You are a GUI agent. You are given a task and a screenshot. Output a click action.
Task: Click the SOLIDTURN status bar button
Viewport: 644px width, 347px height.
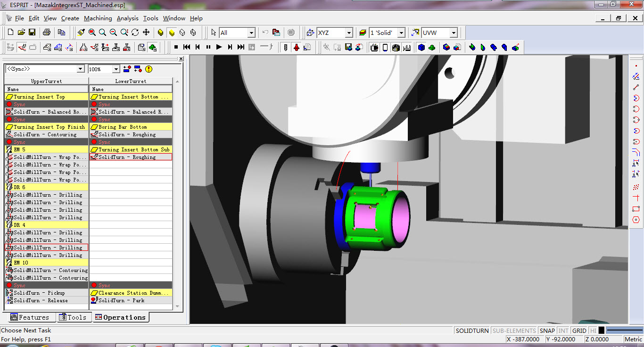tap(472, 330)
